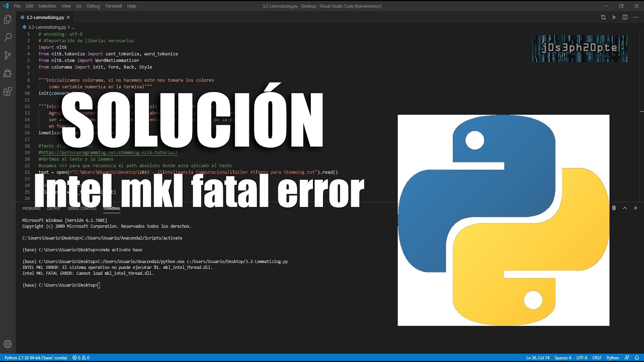Image resolution: width=644 pixels, height=362 pixels.
Task: Click line 'from nltk.stem import WordNetLemmatizer'
Action: point(89,60)
